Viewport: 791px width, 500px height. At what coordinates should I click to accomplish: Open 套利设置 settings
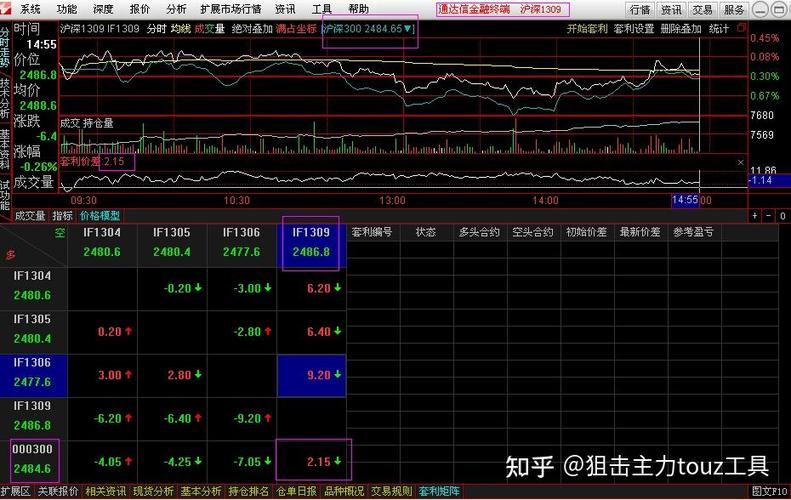tap(634, 29)
